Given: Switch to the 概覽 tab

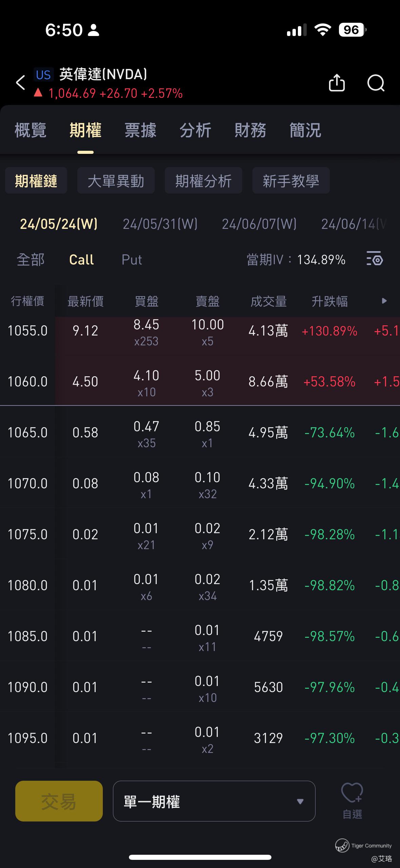Looking at the screenshot, I should [x=31, y=130].
